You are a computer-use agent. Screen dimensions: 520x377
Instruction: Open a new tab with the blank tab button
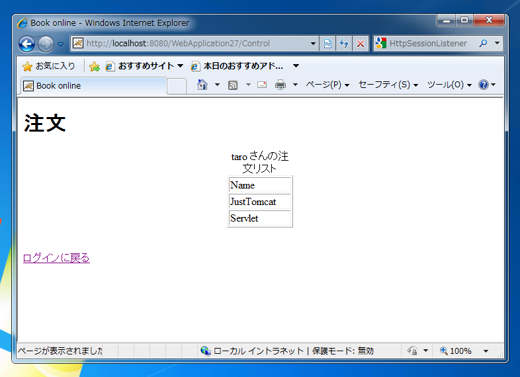click(177, 86)
